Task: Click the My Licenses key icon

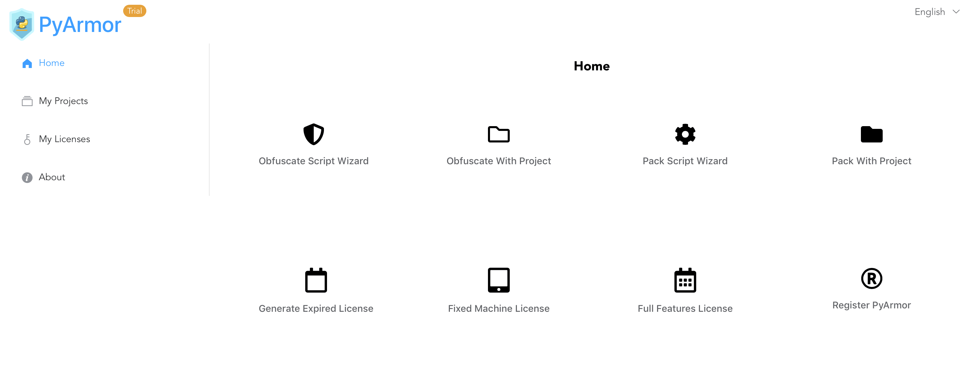Action: (x=27, y=139)
